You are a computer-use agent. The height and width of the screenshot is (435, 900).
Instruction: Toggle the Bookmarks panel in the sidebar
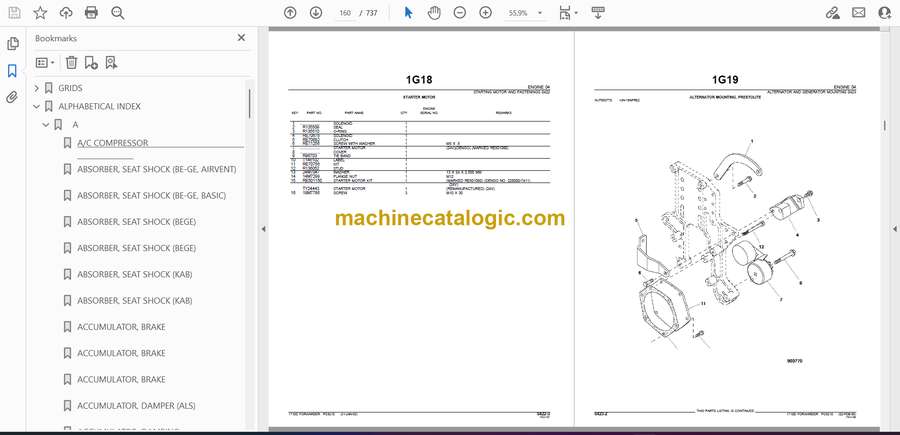pos(12,71)
